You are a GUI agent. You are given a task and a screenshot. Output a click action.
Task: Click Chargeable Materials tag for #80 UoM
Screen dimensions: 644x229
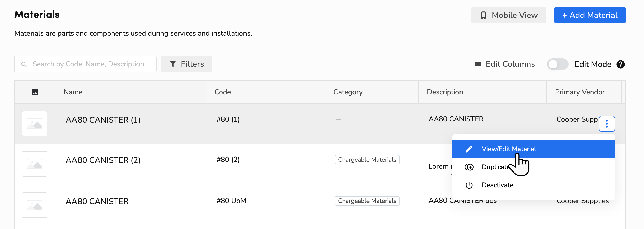pos(367,201)
